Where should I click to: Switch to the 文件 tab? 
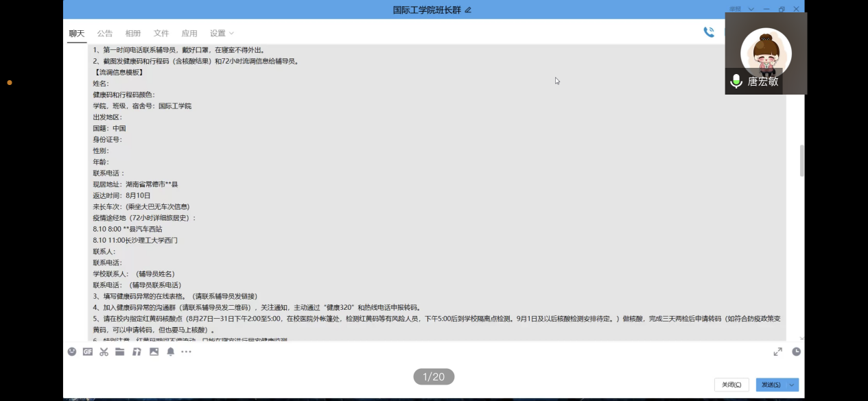click(161, 33)
